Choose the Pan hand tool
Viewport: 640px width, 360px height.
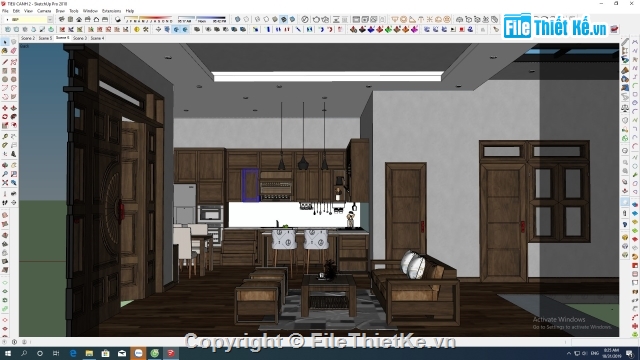(13, 165)
